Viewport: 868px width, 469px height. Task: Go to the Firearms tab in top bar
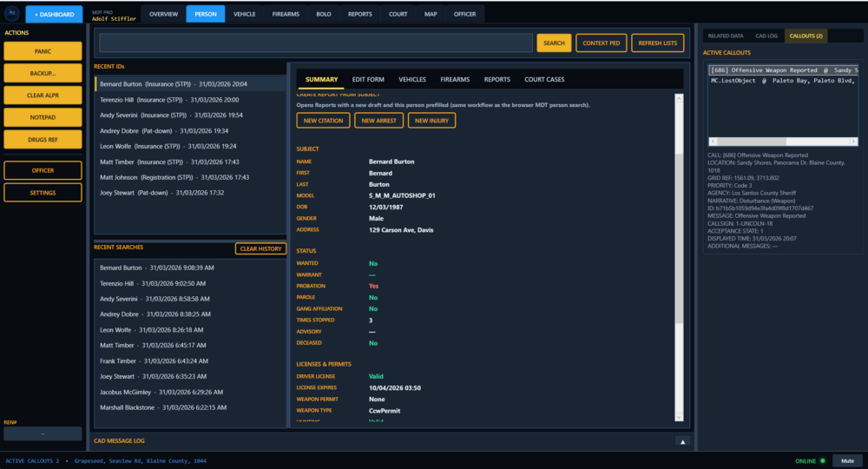[286, 15]
